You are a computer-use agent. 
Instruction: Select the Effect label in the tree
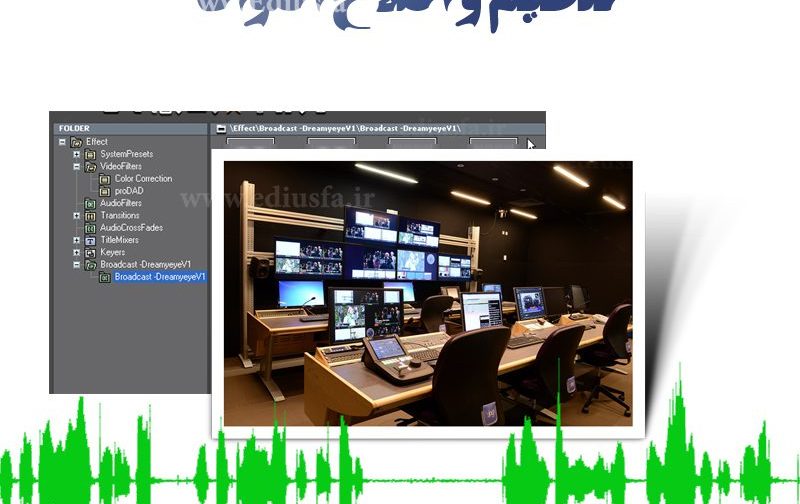(96, 141)
